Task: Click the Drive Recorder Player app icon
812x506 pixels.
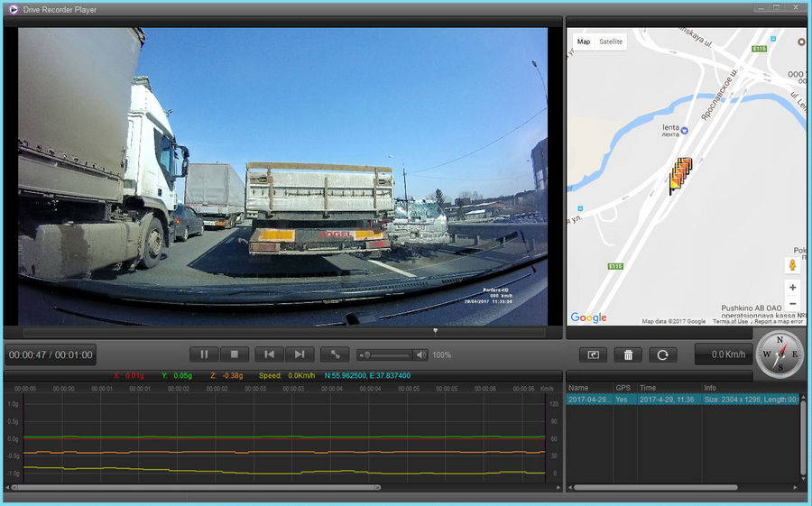Action: point(14,9)
